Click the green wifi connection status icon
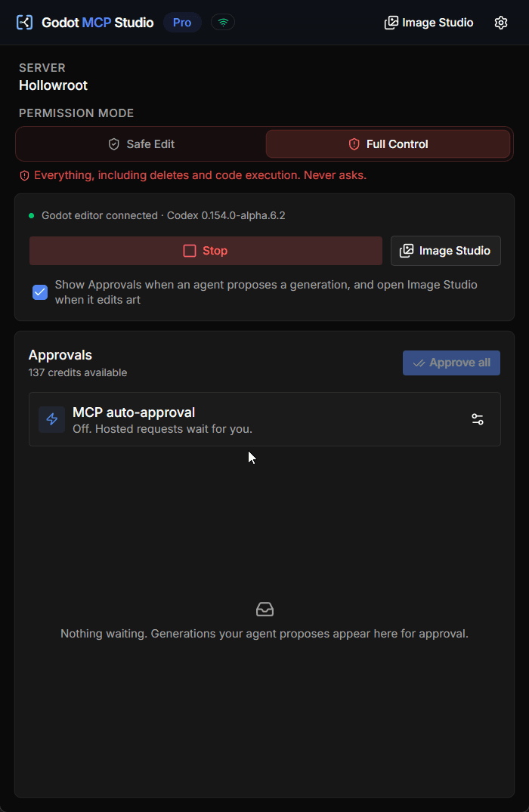529x812 pixels. pyautogui.click(x=223, y=22)
